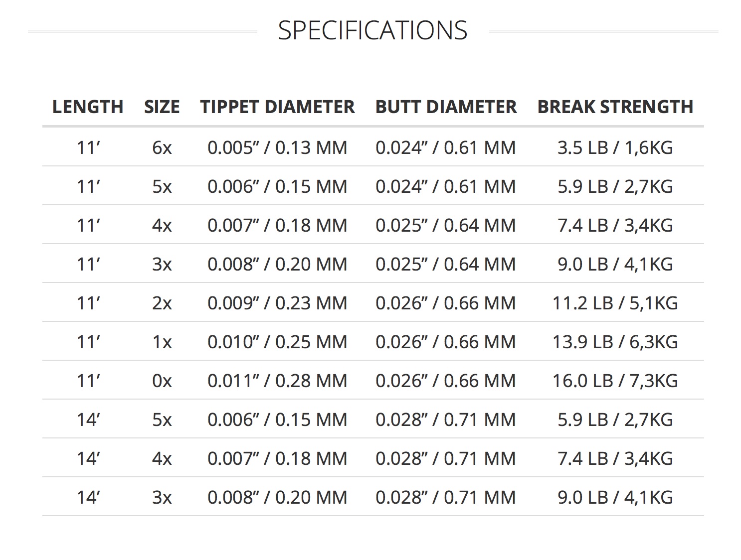
Task: Click the 0.010” / 0.25 MM tippet value
Action: click(277, 342)
